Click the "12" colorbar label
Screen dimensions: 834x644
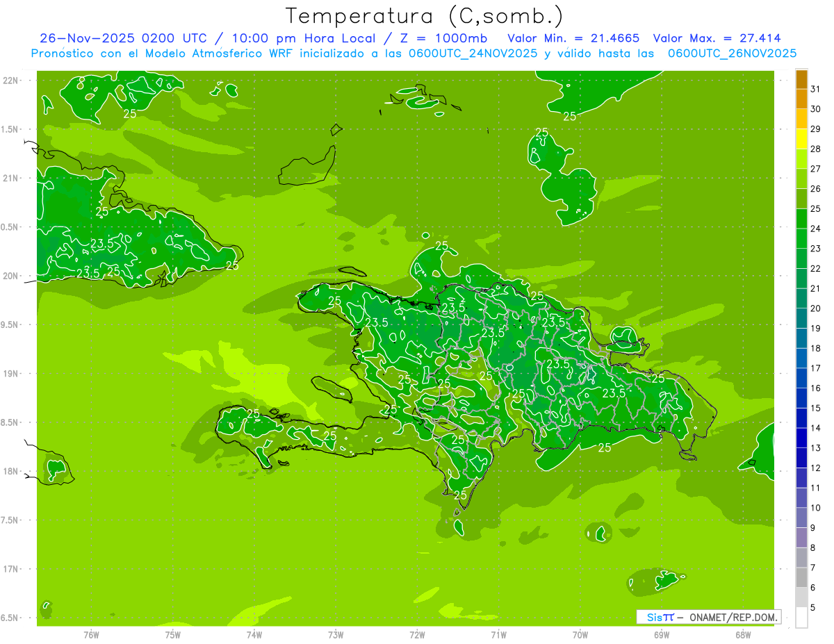[816, 468]
